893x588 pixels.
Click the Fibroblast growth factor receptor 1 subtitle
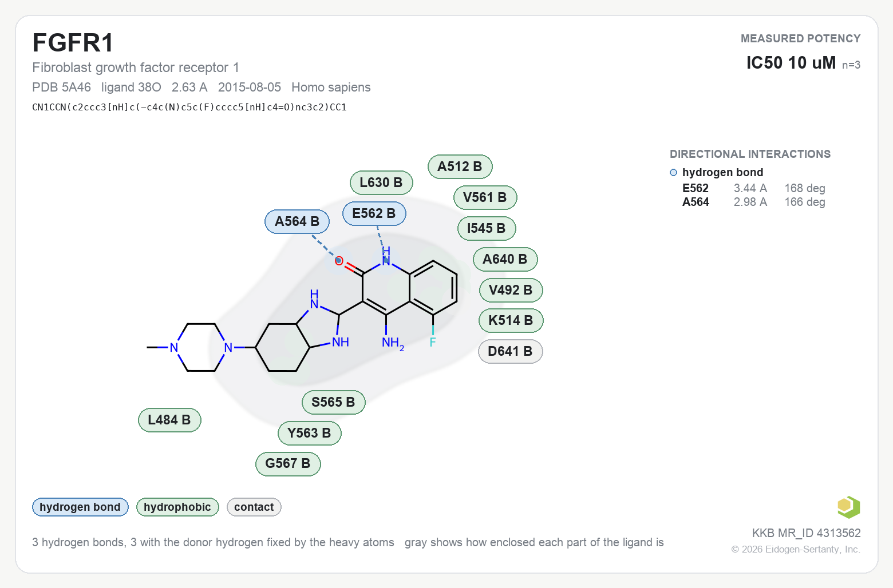[136, 67]
